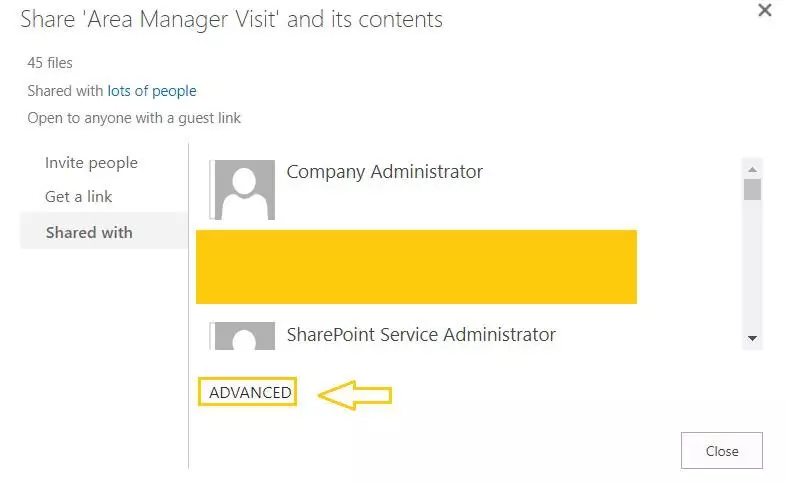Viewport: 786px width, 483px height.
Task: Switch to the Invite people tab
Action: [x=91, y=163]
